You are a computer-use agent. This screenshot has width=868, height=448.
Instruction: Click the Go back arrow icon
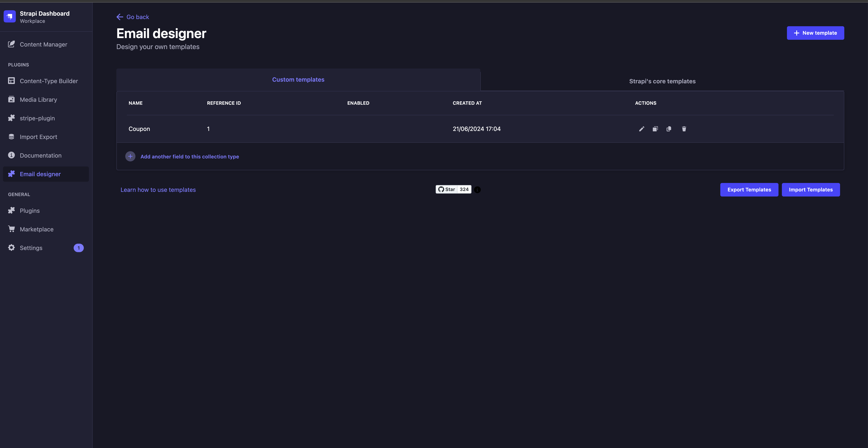[x=120, y=17]
